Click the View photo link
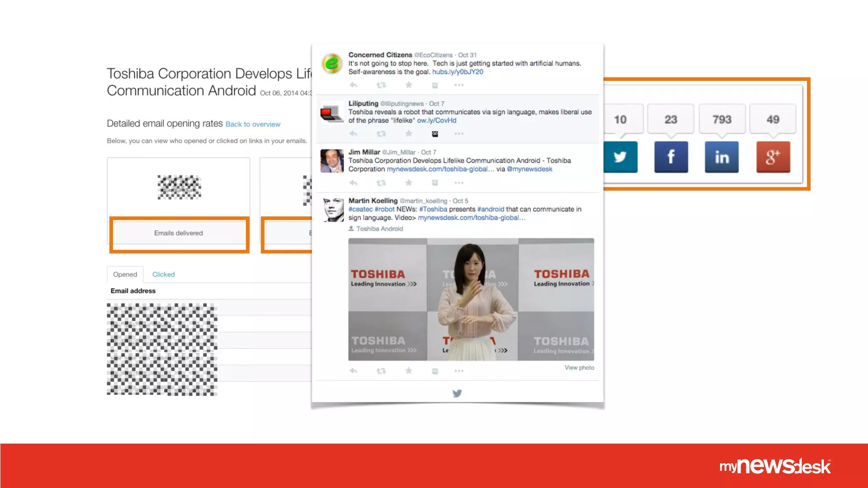The image size is (868, 488). coord(579,368)
